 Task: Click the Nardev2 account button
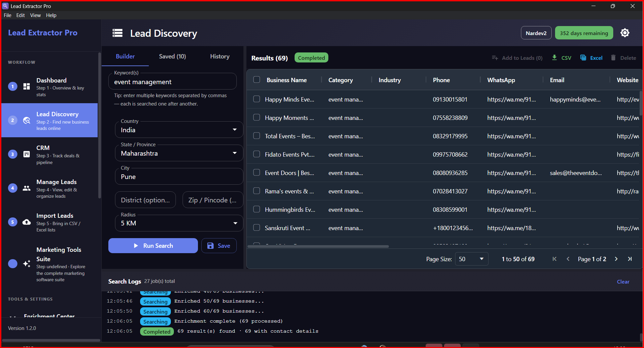[536, 33]
